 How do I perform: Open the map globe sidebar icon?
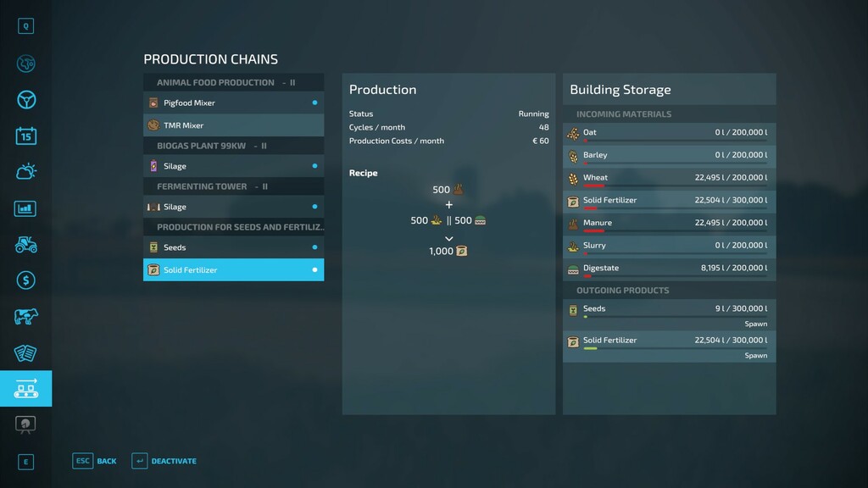click(26, 64)
